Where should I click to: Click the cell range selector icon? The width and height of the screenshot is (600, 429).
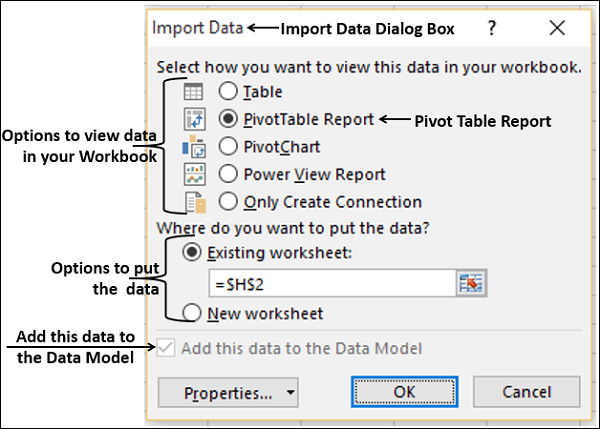pos(469,282)
